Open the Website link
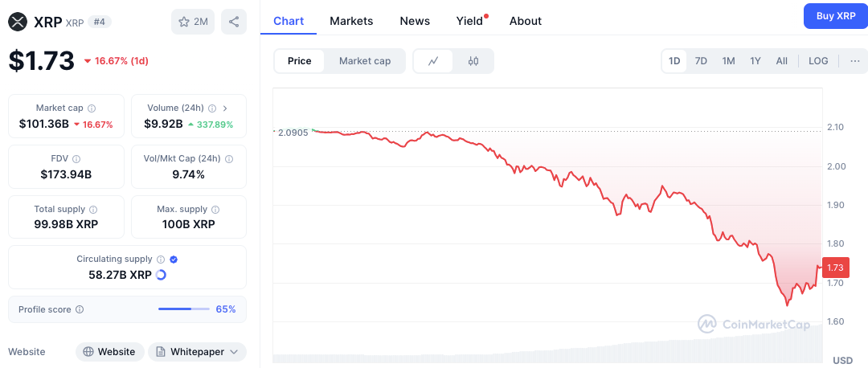Image resolution: width=868 pixels, height=368 pixels. [x=109, y=352]
